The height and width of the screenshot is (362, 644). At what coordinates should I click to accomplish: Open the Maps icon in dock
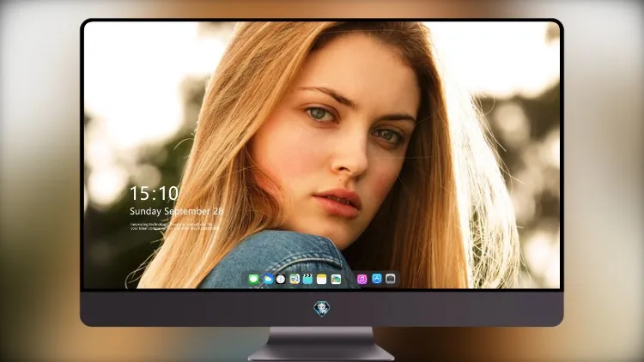pos(295,279)
